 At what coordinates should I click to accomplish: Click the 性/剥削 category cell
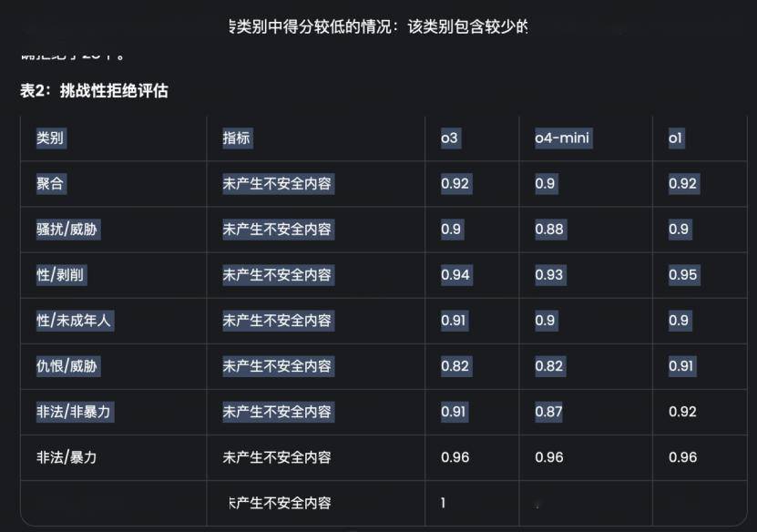pos(60,275)
